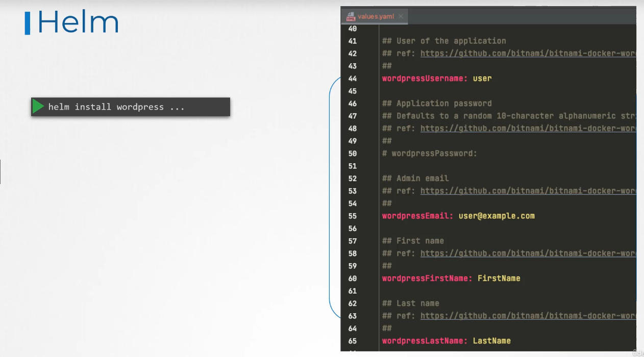
Task: Open the GitHub link on line 42
Action: pos(528,54)
